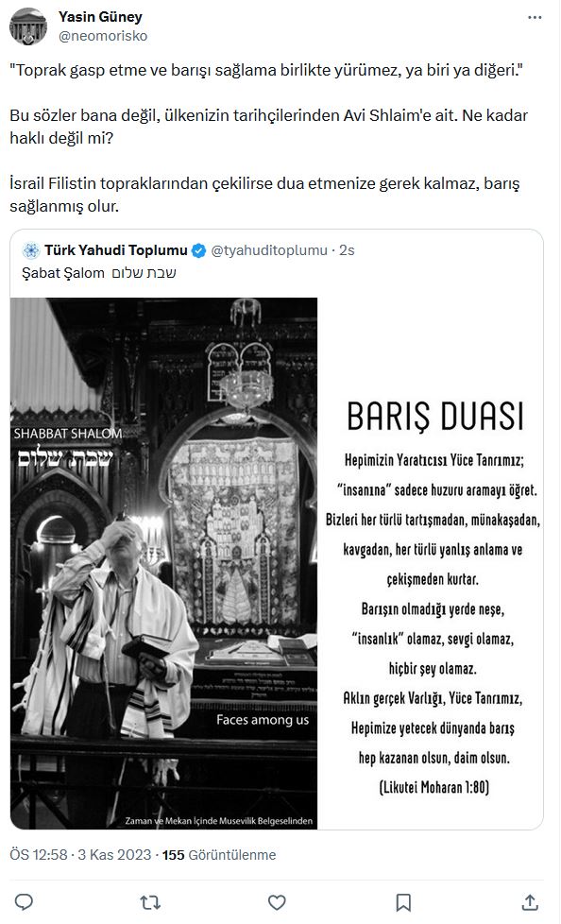The height and width of the screenshot is (924, 561).
Task: Open the Barış Duası prayer image
Action: 431,563
